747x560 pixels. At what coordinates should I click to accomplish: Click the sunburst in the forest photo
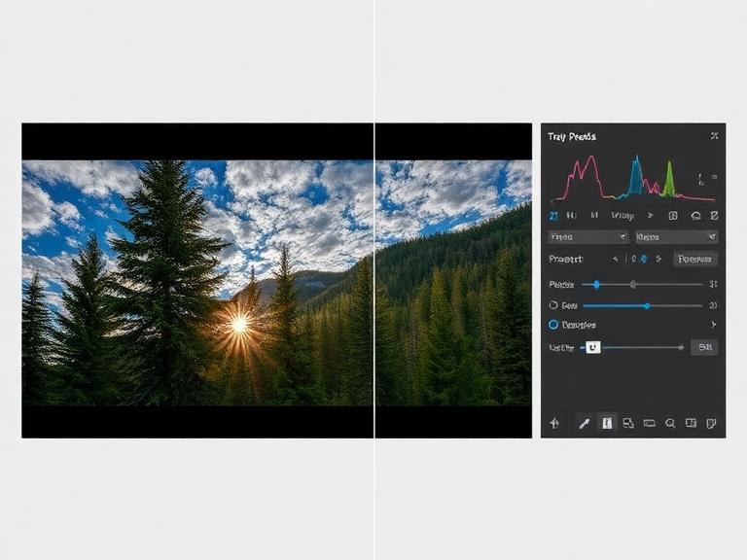coord(239,324)
